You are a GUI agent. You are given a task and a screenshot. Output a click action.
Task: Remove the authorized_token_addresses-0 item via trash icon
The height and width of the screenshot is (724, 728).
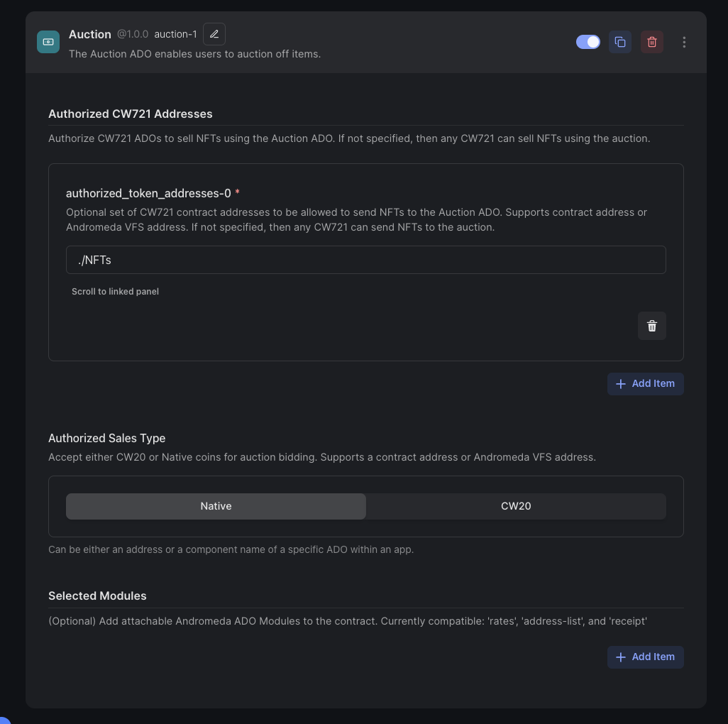pos(652,326)
